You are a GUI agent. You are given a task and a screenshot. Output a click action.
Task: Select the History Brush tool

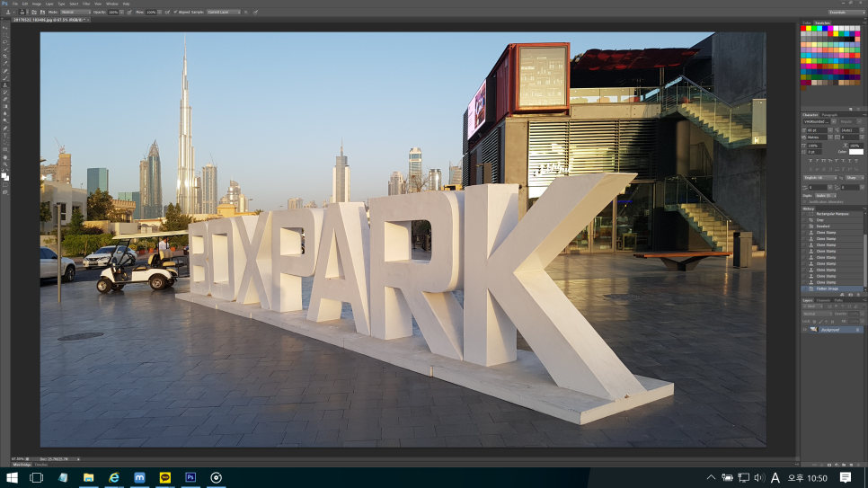[x=5, y=92]
